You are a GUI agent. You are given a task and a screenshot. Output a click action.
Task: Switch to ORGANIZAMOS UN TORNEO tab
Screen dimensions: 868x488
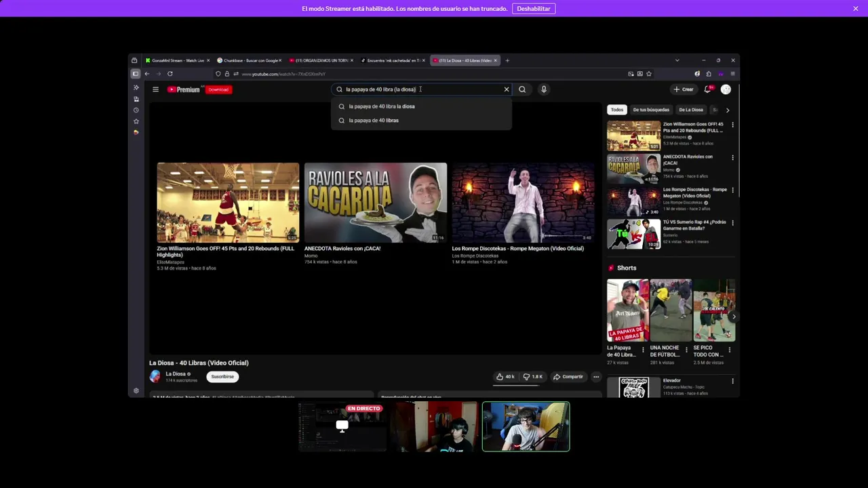coord(320,60)
